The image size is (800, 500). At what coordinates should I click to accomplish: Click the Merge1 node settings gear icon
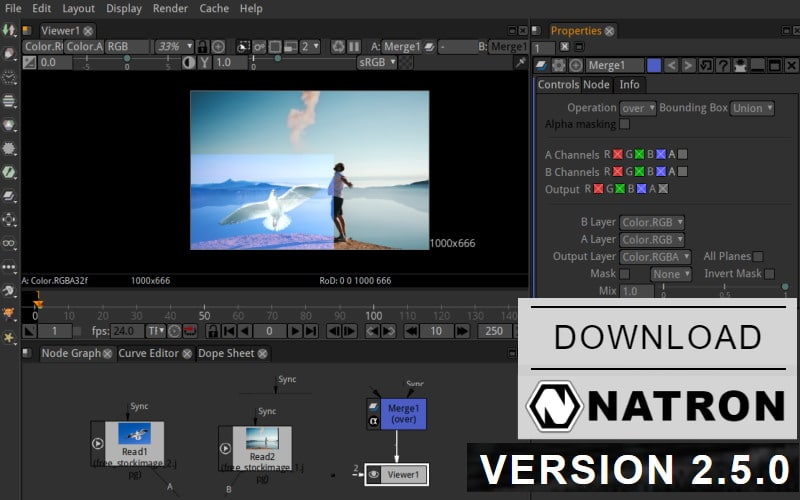point(557,65)
